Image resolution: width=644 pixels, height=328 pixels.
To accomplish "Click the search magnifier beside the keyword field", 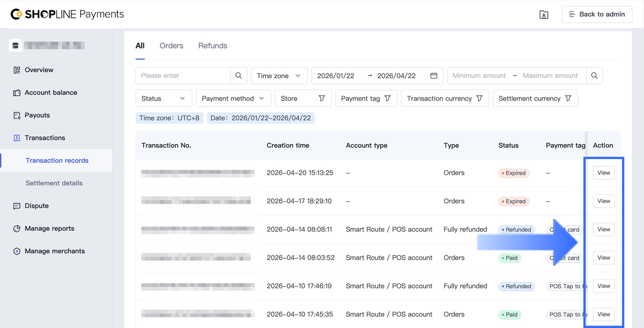I will (x=239, y=76).
